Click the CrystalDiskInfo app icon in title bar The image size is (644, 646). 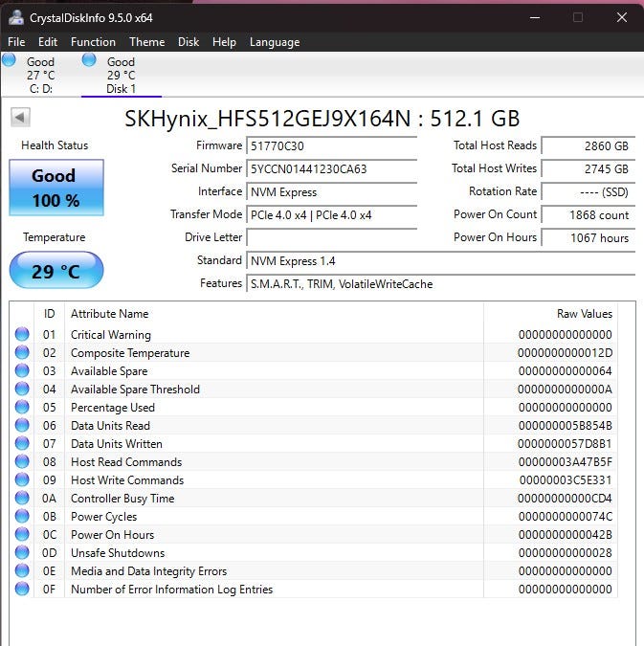[16, 18]
